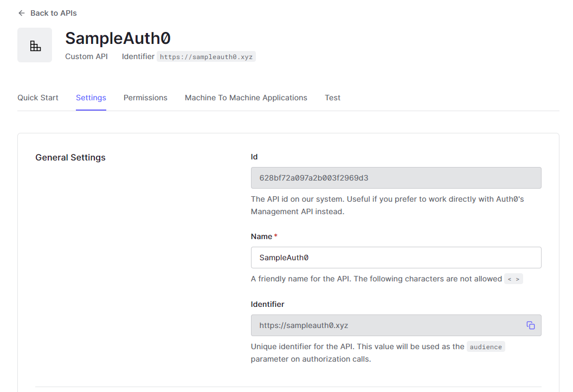573x392 pixels.
Task: Click the disallowed characters < > tag
Action: 513,279
